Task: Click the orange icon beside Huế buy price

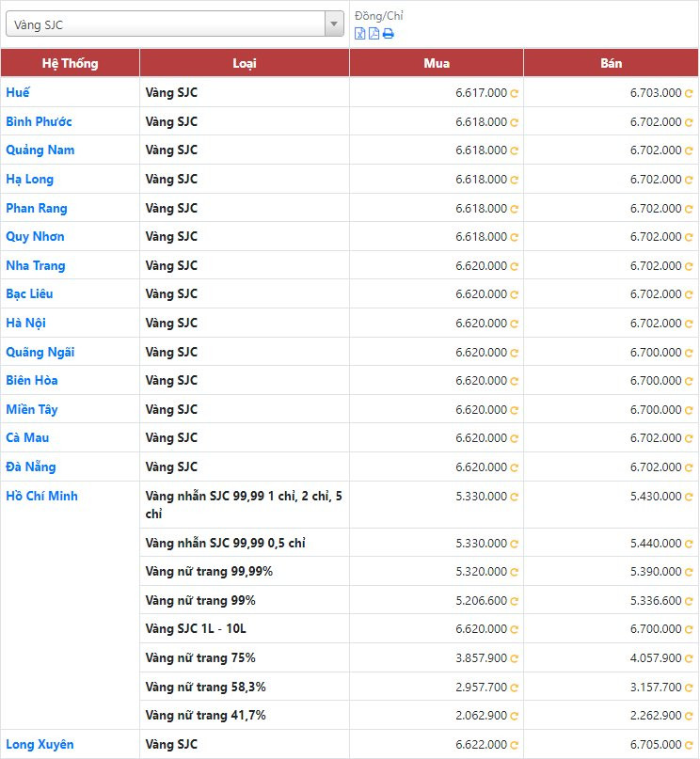Action: (x=514, y=93)
